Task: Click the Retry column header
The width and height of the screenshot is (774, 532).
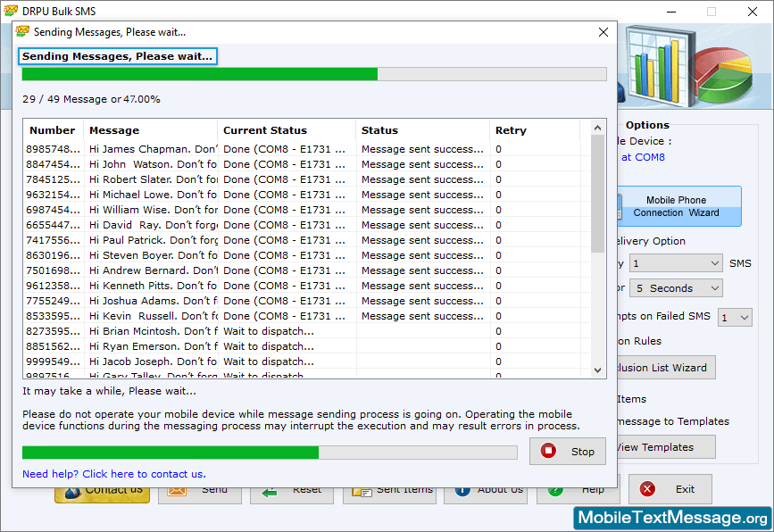Action: pyautogui.click(x=535, y=130)
